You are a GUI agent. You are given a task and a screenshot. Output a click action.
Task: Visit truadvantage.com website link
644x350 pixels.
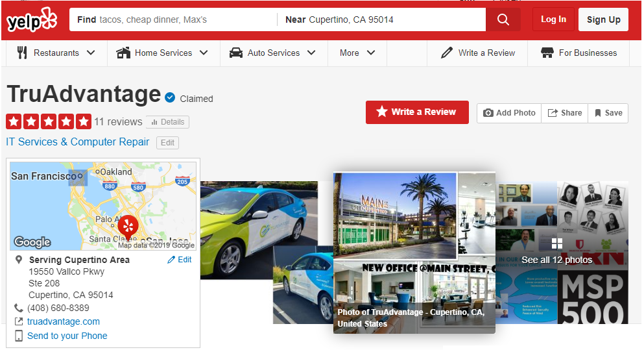(x=64, y=321)
